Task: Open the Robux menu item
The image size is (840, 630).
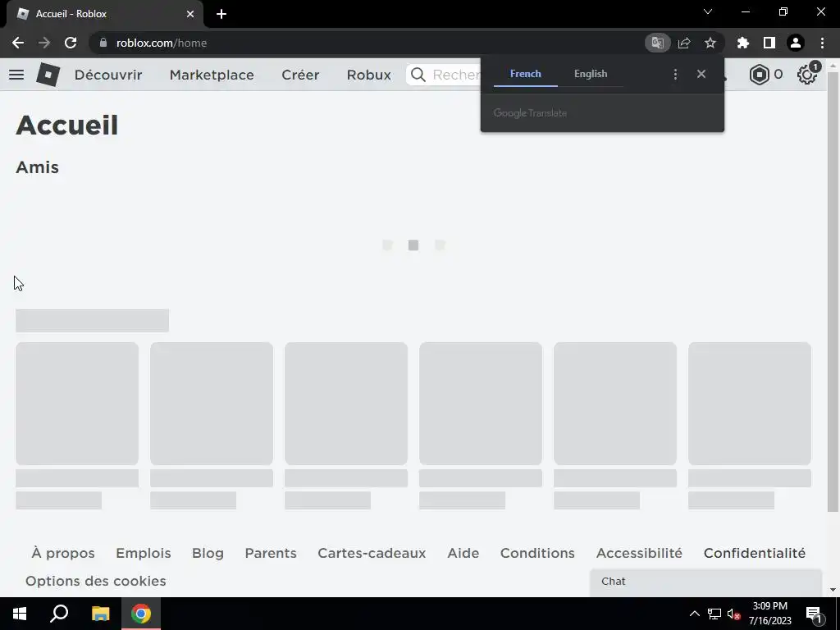Action: [x=369, y=75]
